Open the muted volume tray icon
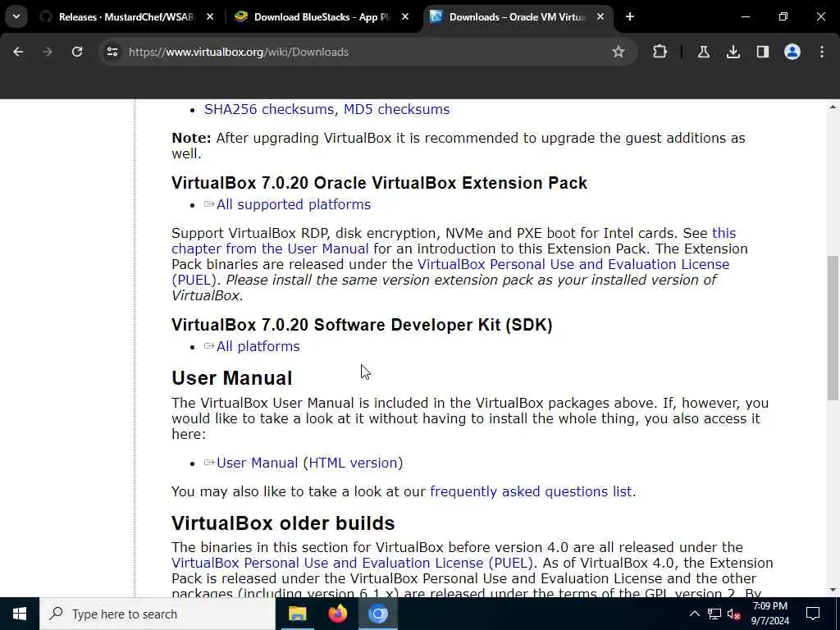The width and height of the screenshot is (840, 630). click(x=734, y=614)
